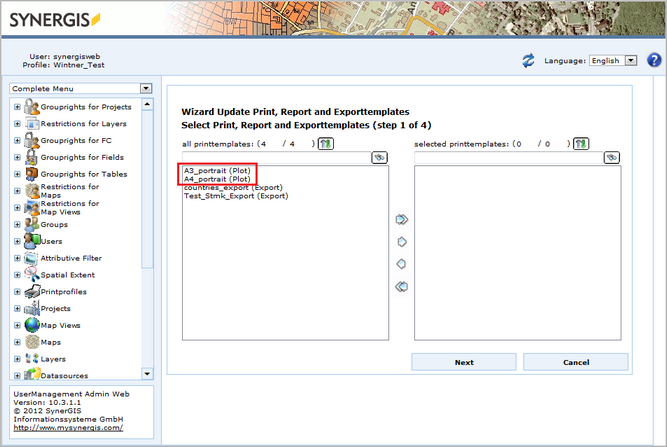Expand the Grouprights for Fields node
The width and height of the screenshot is (667, 447).
pyautogui.click(x=17, y=157)
